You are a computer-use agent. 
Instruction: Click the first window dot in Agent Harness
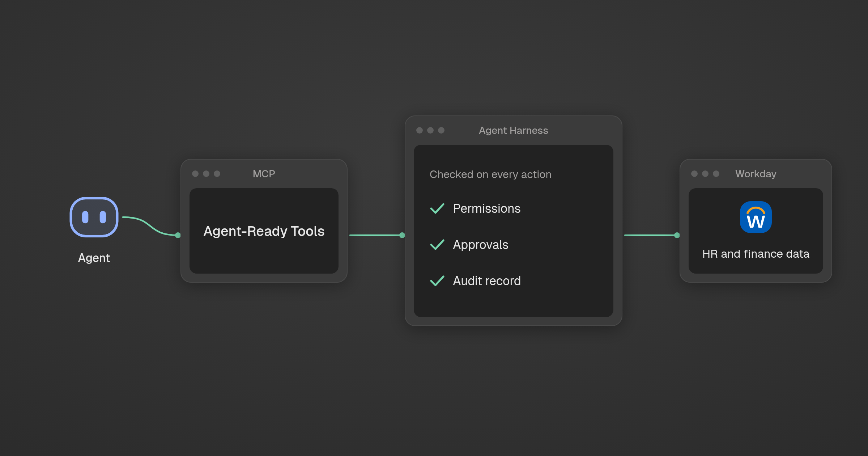click(x=420, y=130)
